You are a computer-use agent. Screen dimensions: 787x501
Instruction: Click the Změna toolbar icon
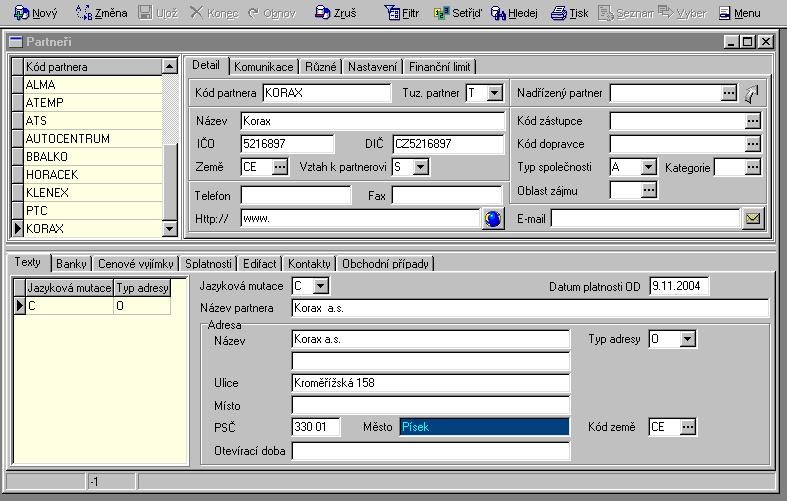84,13
